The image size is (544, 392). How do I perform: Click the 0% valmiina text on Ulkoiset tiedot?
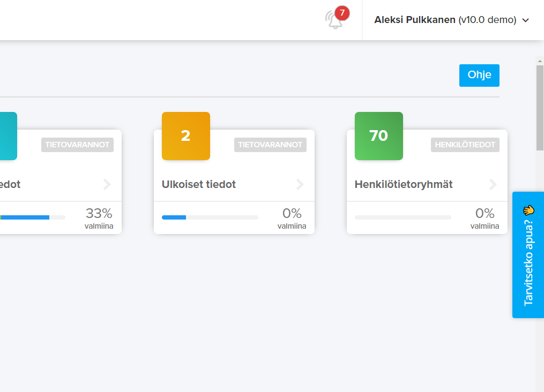coord(292,218)
